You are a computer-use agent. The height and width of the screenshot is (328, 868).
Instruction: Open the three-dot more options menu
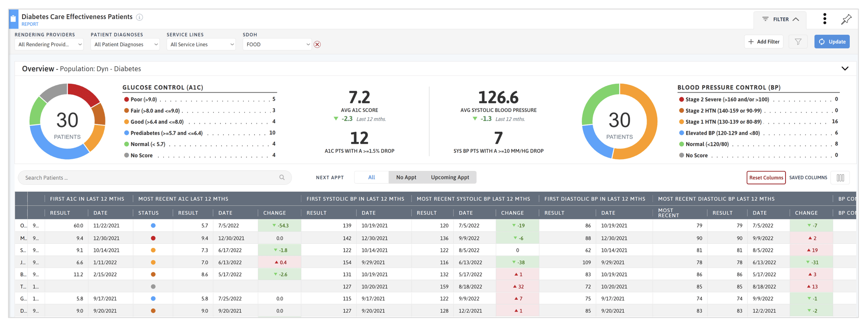coord(825,19)
